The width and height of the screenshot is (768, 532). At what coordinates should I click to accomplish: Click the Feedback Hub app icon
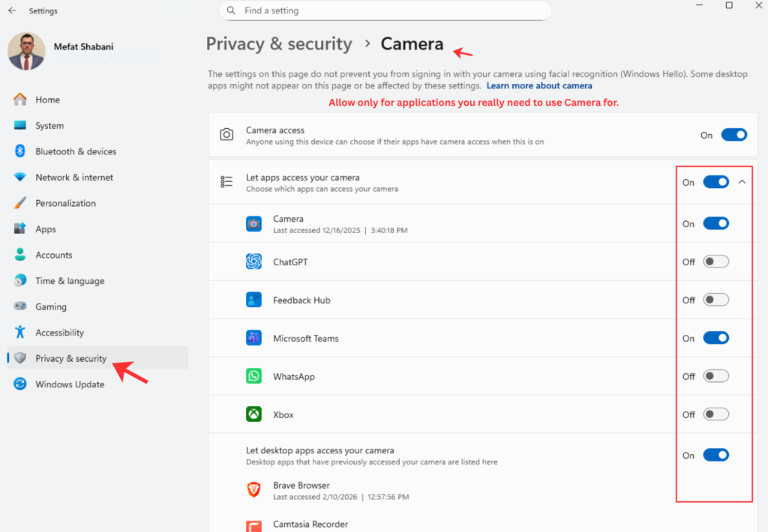[x=253, y=300]
